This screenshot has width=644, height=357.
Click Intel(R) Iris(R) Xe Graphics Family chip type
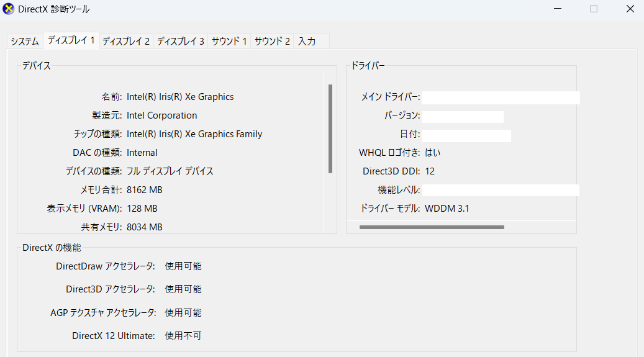194,134
